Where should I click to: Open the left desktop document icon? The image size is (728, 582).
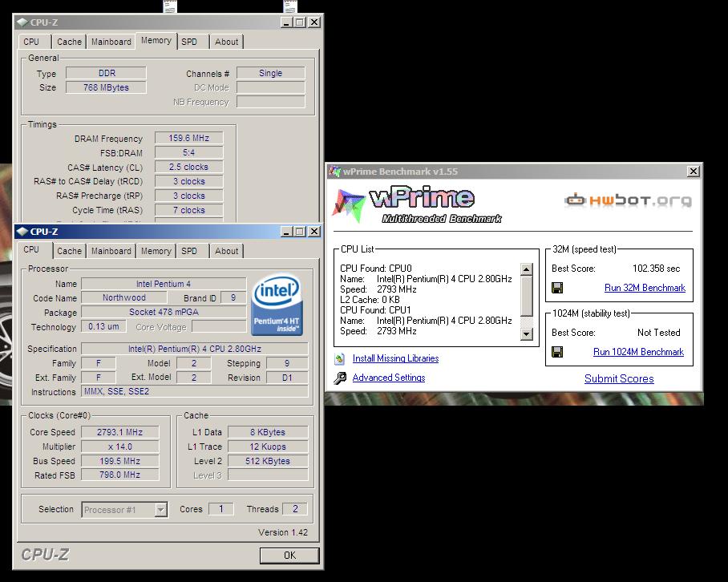pyautogui.click(x=169, y=6)
